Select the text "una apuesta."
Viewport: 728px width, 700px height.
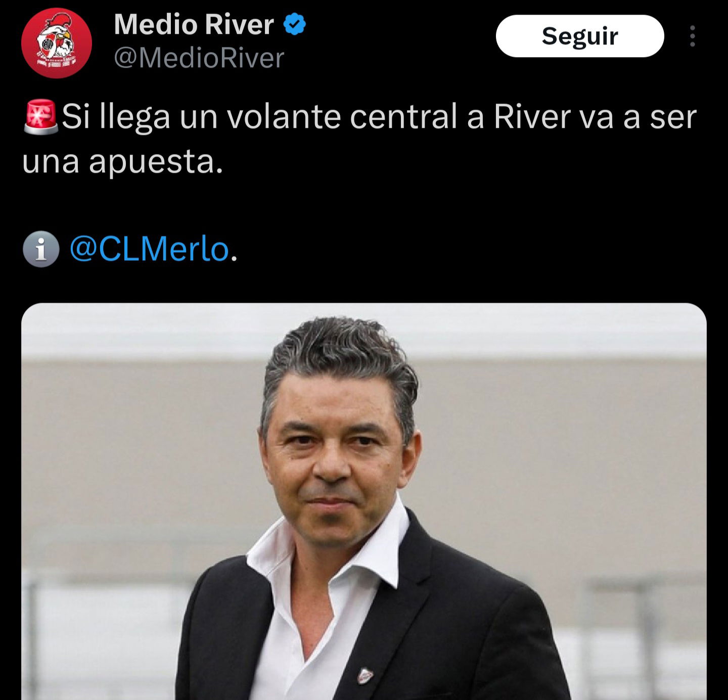click(122, 162)
